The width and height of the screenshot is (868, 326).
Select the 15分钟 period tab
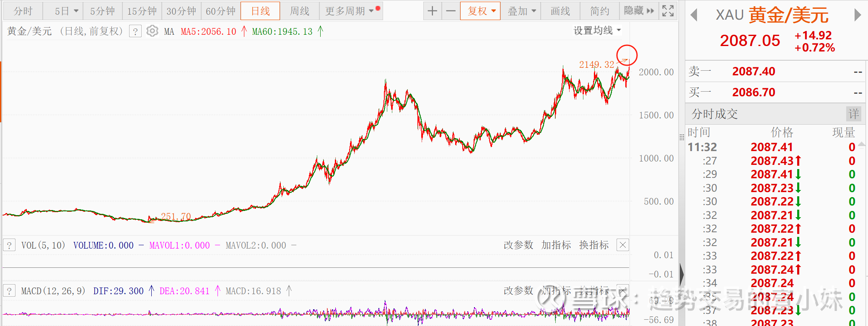click(x=142, y=11)
